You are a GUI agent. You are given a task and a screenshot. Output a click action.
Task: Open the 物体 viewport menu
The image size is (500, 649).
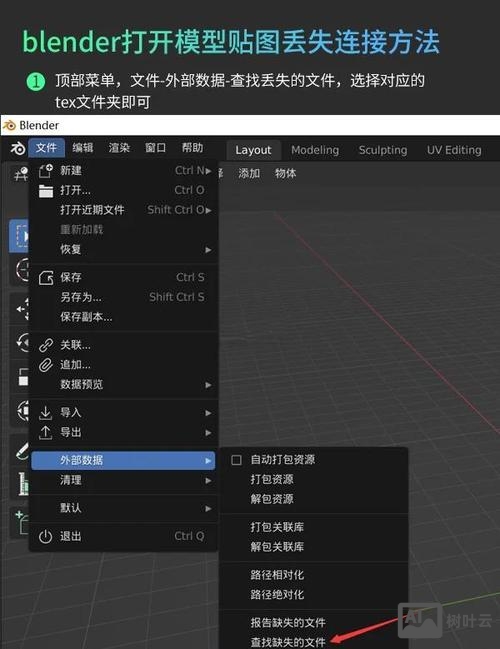pos(286,173)
